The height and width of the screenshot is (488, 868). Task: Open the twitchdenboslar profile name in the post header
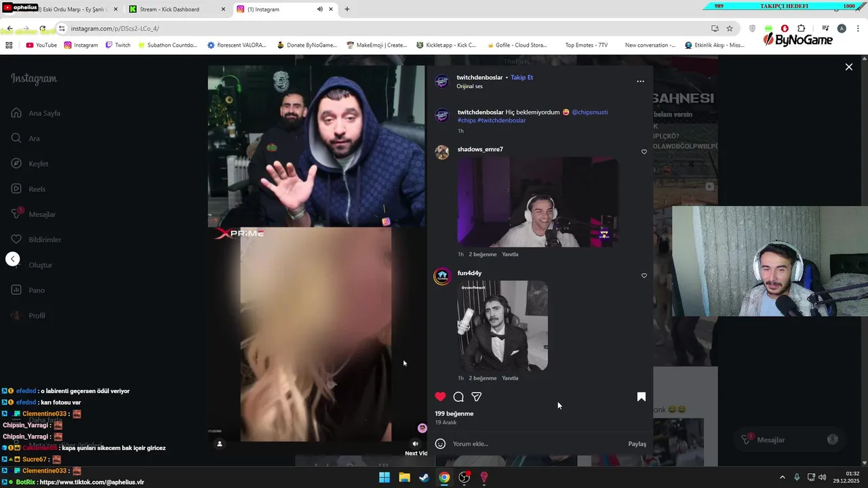tap(479, 77)
